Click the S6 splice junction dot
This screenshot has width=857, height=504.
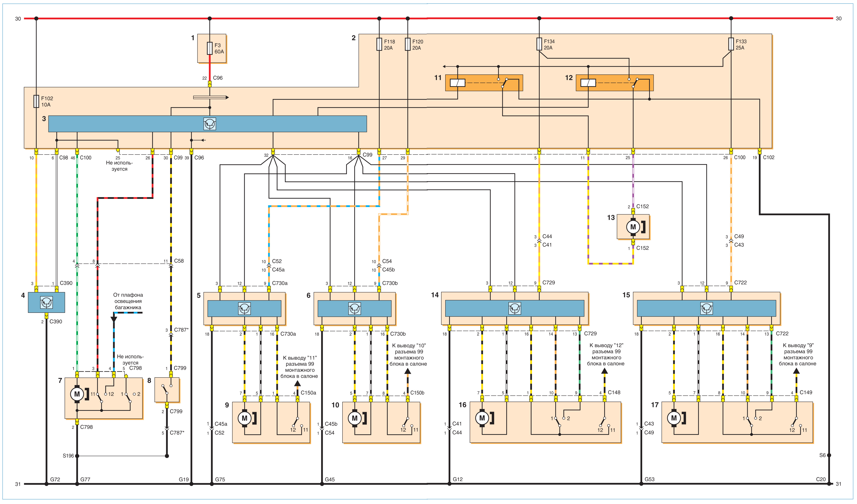829,455
